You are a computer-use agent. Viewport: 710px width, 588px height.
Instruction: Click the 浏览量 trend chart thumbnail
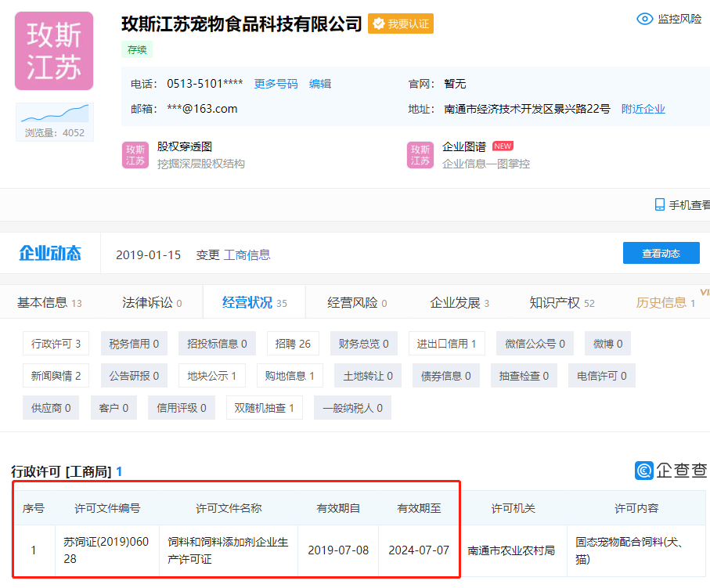[x=55, y=121]
